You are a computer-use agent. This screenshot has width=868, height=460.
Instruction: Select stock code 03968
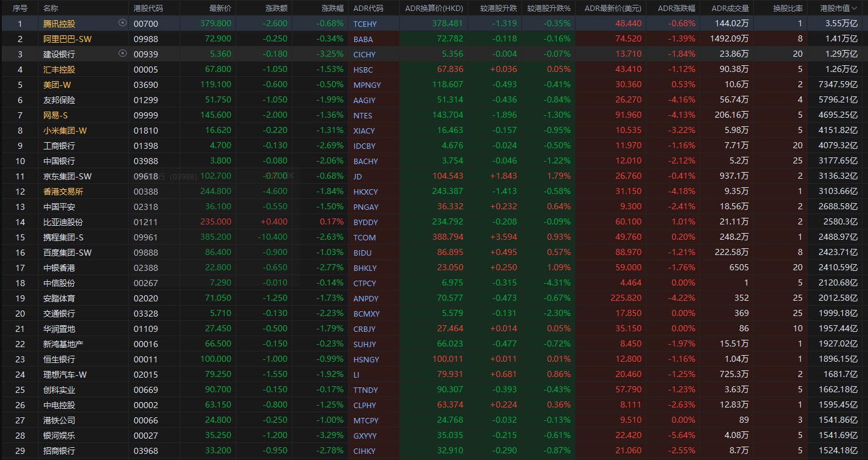(146, 450)
